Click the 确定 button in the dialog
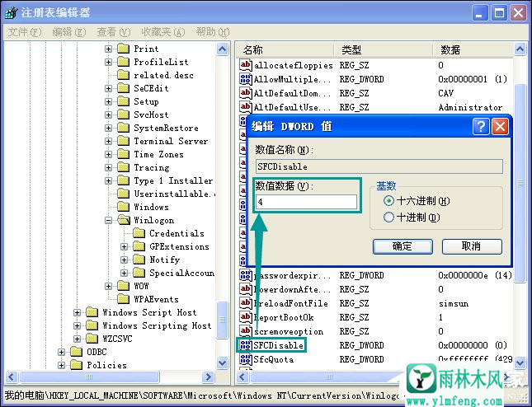This screenshot has height=407, width=532. coord(403,246)
